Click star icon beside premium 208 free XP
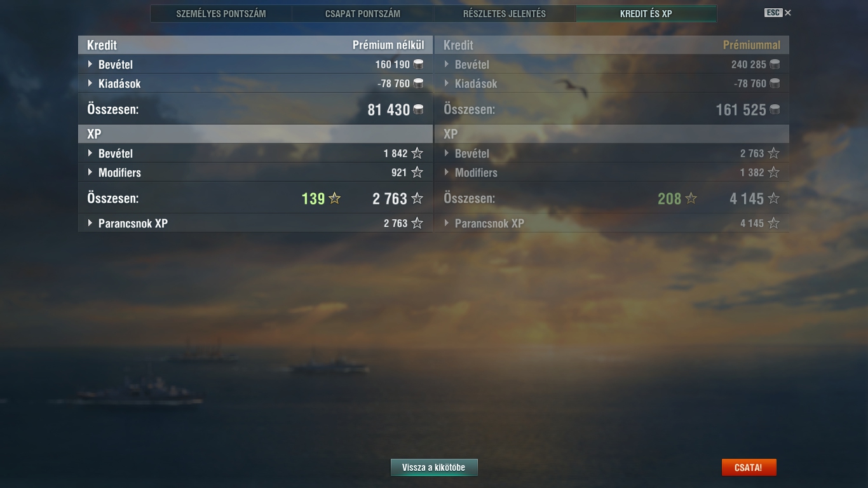 click(x=691, y=198)
